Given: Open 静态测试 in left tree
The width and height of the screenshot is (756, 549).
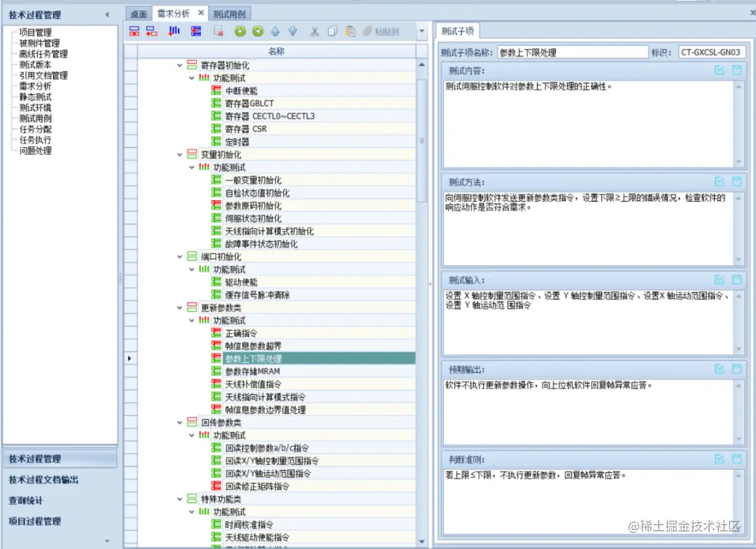Looking at the screenshot, I should coord(35,97).
